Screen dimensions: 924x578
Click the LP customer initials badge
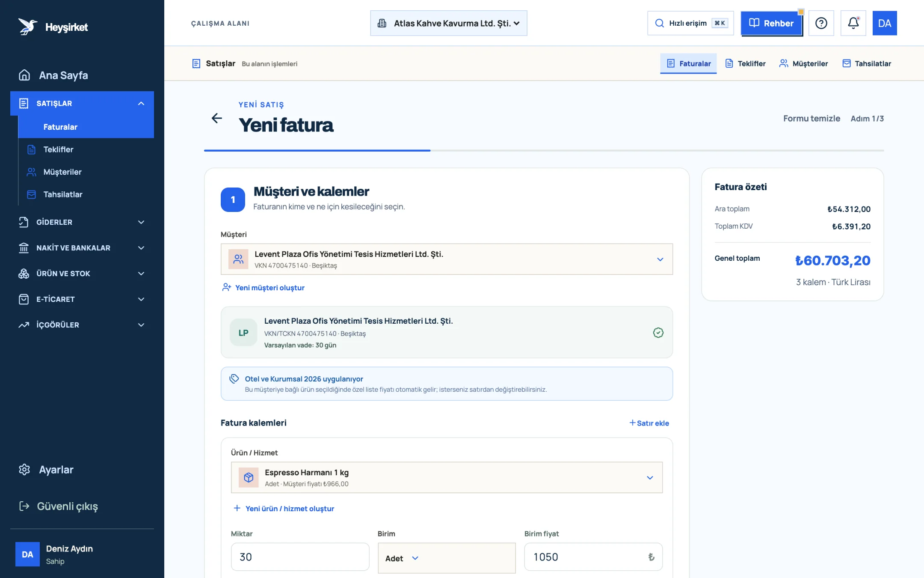pyautogui.click(x=243, y=333)
